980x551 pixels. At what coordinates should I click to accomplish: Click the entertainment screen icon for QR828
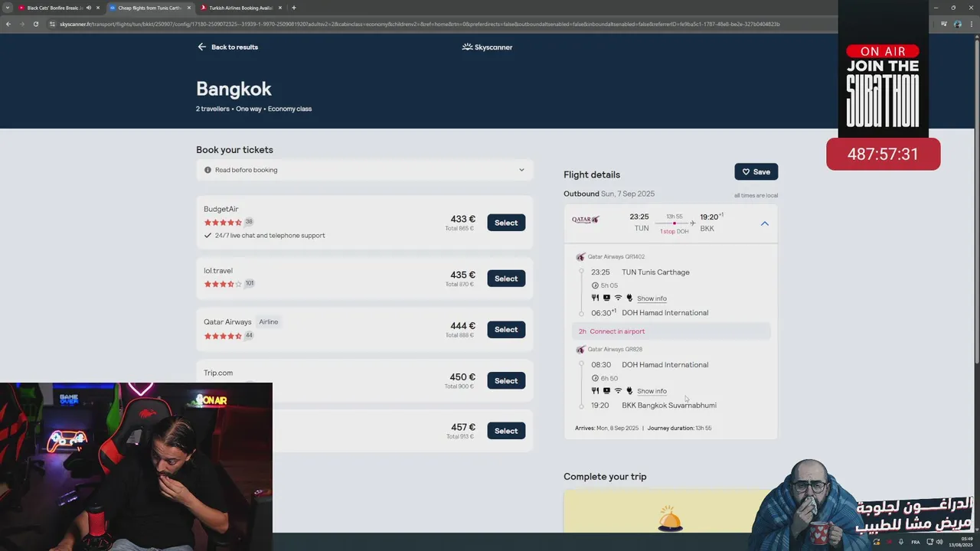606,390
